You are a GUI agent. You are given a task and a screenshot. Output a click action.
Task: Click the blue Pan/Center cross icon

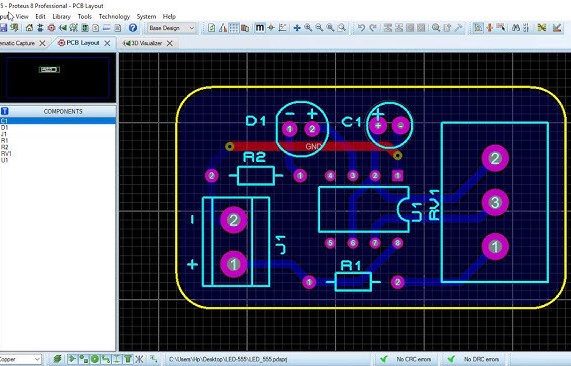(297, 28)
